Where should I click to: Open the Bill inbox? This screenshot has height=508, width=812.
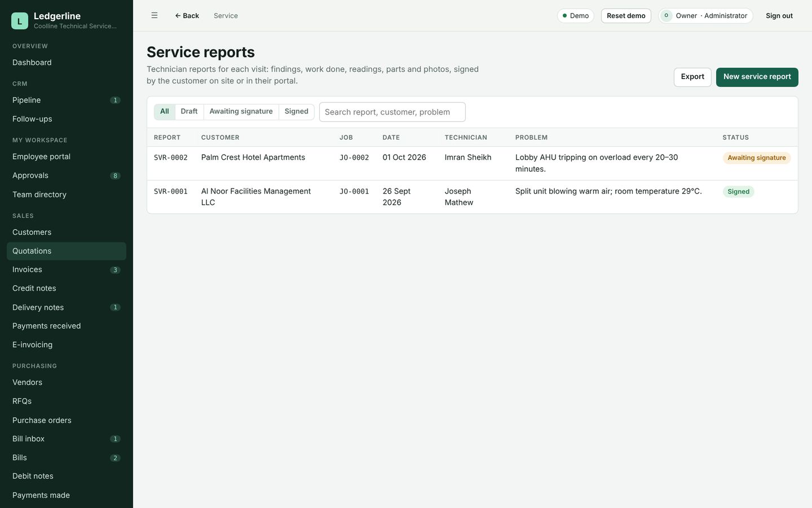coord(67,439)
